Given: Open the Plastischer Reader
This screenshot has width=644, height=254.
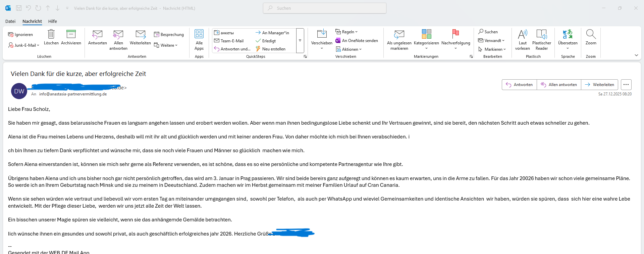Looking at the screenshot, I should [x=541, y=35].
